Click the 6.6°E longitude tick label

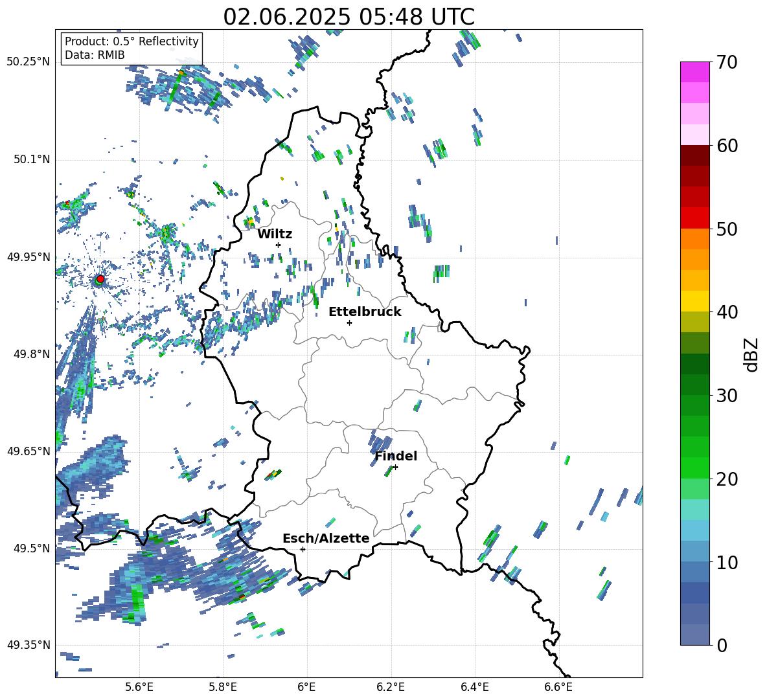(558, 687)
